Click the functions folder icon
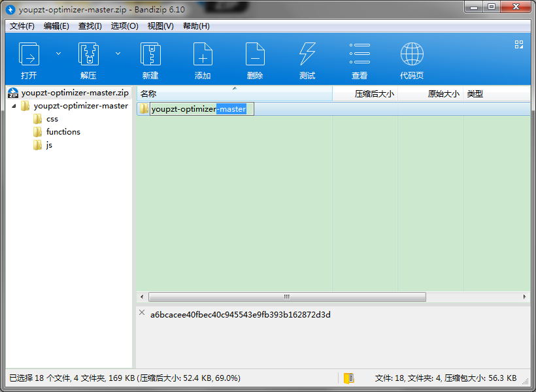 point(37,132)
